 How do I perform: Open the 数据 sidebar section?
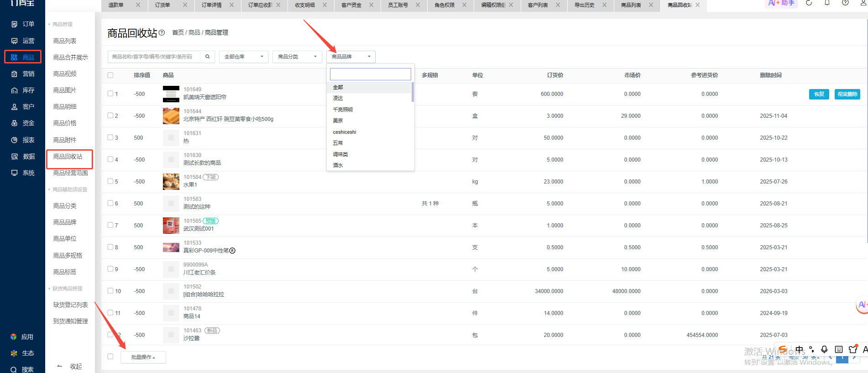click(23, 157)
